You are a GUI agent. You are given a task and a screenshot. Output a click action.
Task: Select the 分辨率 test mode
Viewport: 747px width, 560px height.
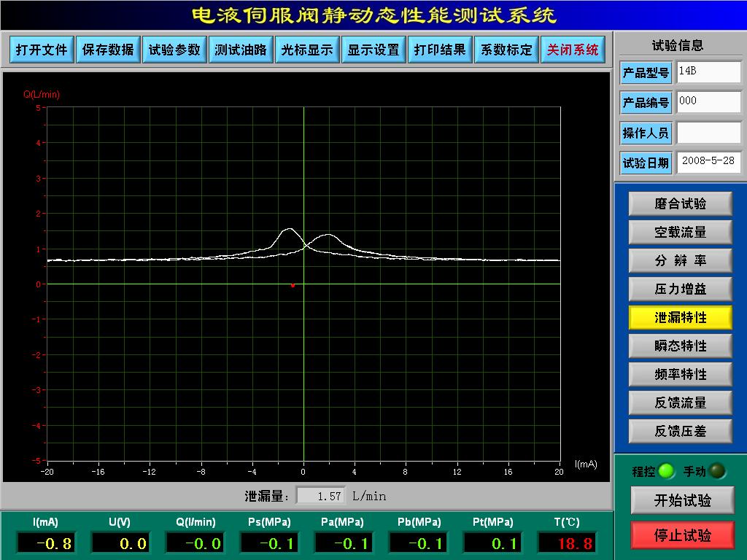coord(681,260)
